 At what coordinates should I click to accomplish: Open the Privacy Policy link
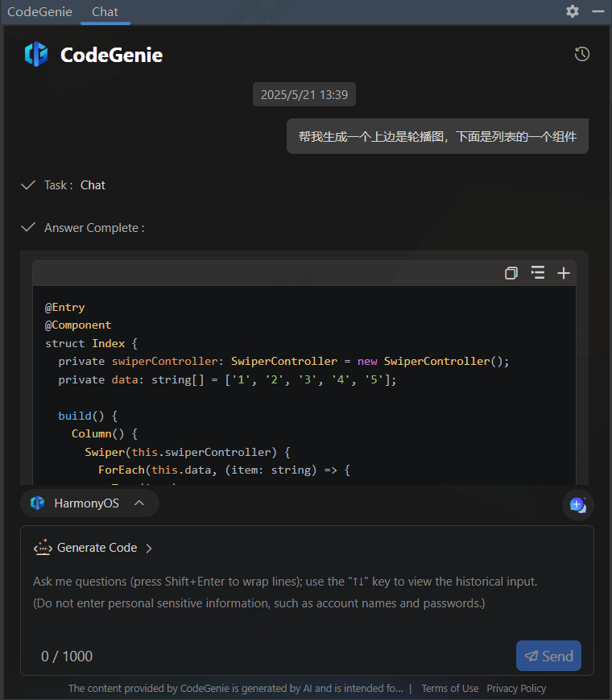tap(516, 689)
